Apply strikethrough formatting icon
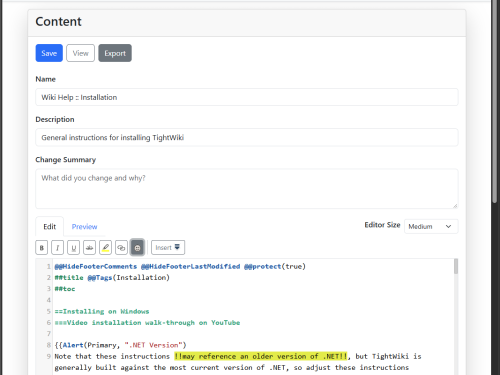500x375 pixels. (89, 248)
